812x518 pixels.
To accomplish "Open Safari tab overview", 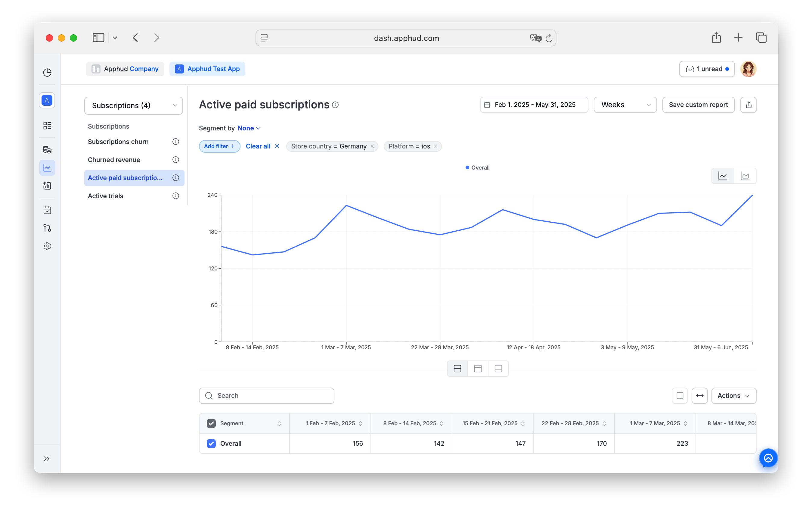I will 761,37.
